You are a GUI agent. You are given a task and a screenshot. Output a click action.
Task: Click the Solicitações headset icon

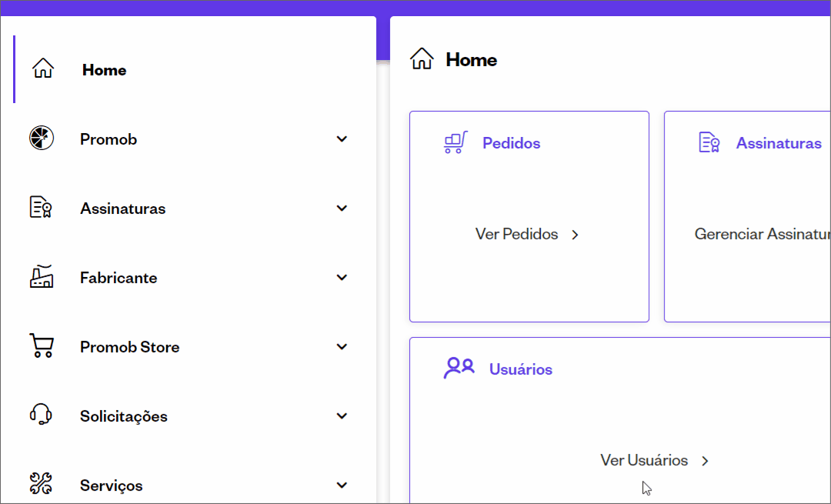click(x=41, y=415)
